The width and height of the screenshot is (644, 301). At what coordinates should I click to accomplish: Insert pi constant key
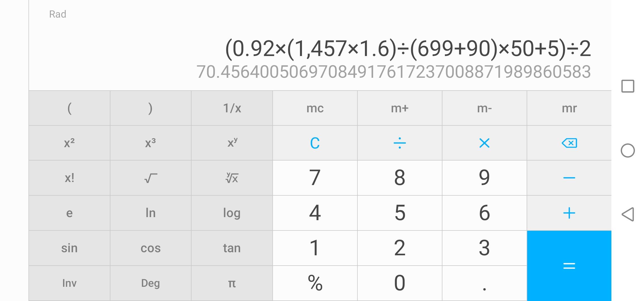(232, 283)
